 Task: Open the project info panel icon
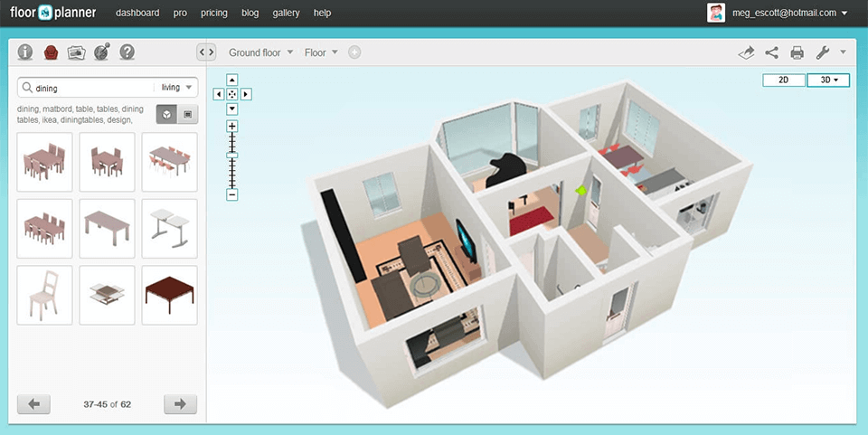(x=25, y=52)
